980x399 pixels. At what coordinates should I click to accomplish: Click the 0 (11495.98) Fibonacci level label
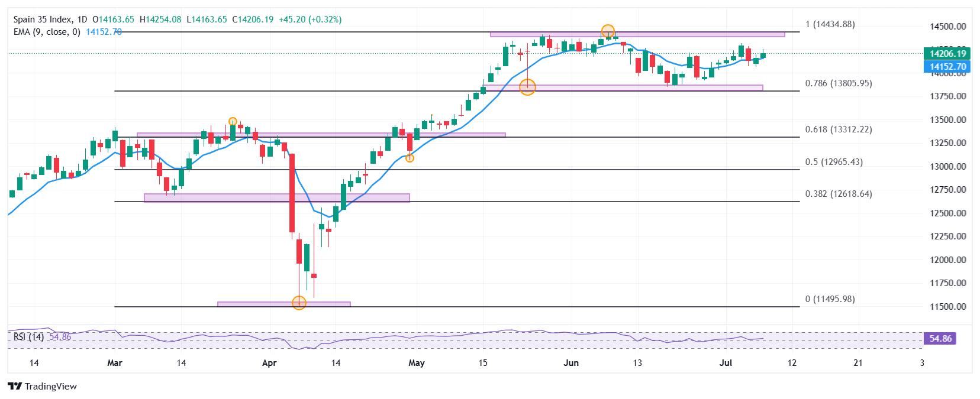click(x=830, y=299)
